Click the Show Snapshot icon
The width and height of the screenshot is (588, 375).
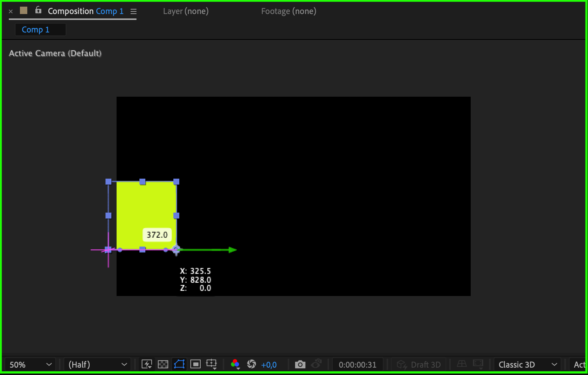point(317,364)
